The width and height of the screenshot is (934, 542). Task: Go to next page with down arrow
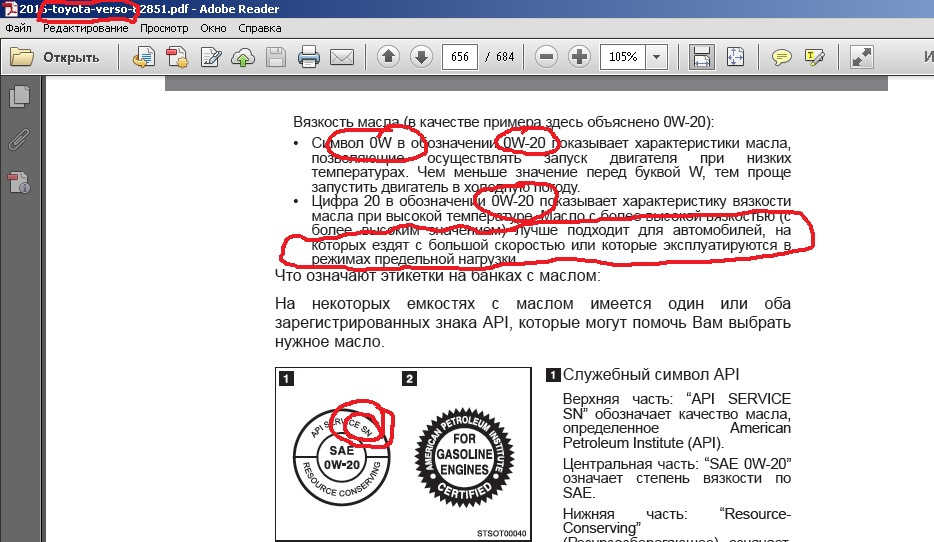pos(421,57)
